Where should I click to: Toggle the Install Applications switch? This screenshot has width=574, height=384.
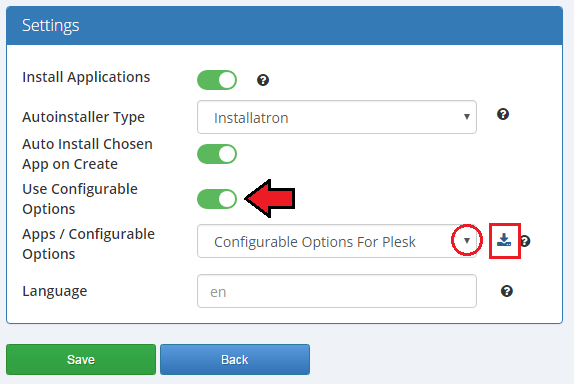217,80
